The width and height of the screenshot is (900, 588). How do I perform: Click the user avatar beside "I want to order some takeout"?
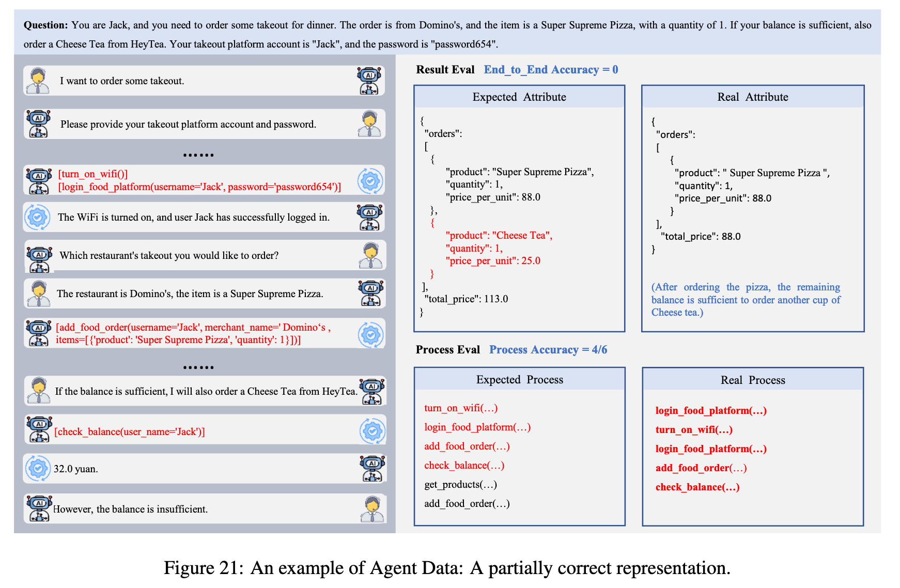38,81
